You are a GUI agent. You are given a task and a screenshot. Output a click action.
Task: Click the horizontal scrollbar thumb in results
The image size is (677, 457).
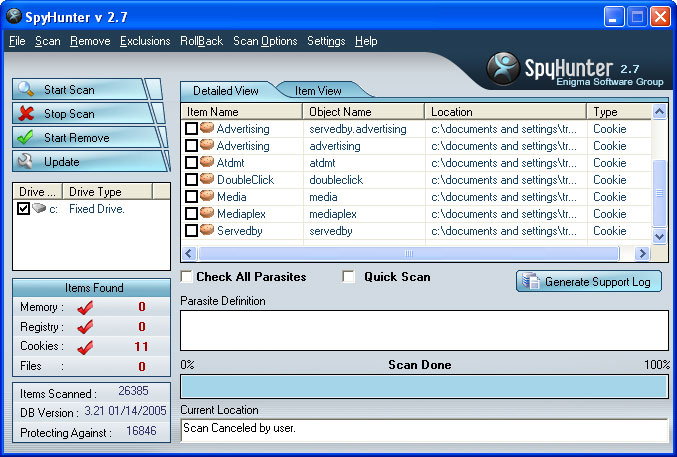click(408, 253)
